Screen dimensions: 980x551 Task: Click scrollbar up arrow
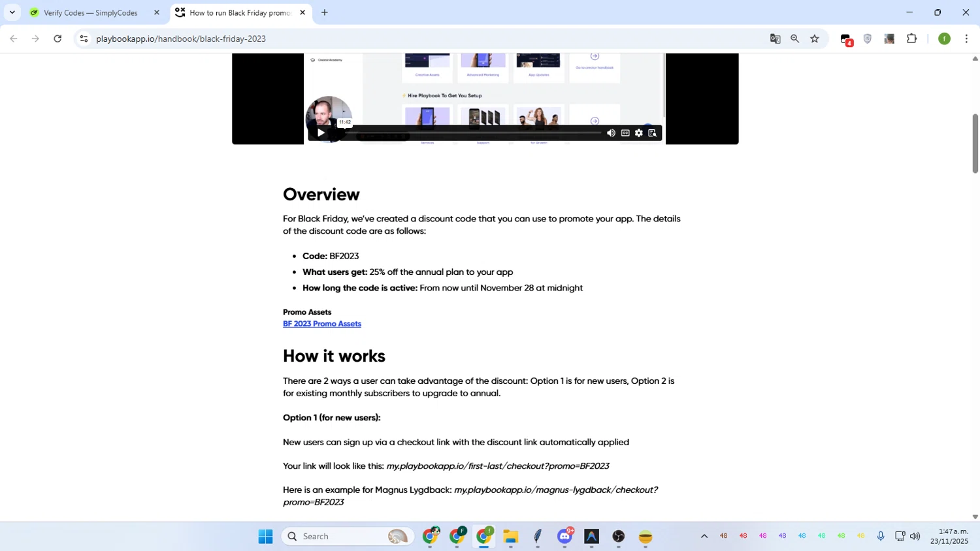[x=975, y=59]
